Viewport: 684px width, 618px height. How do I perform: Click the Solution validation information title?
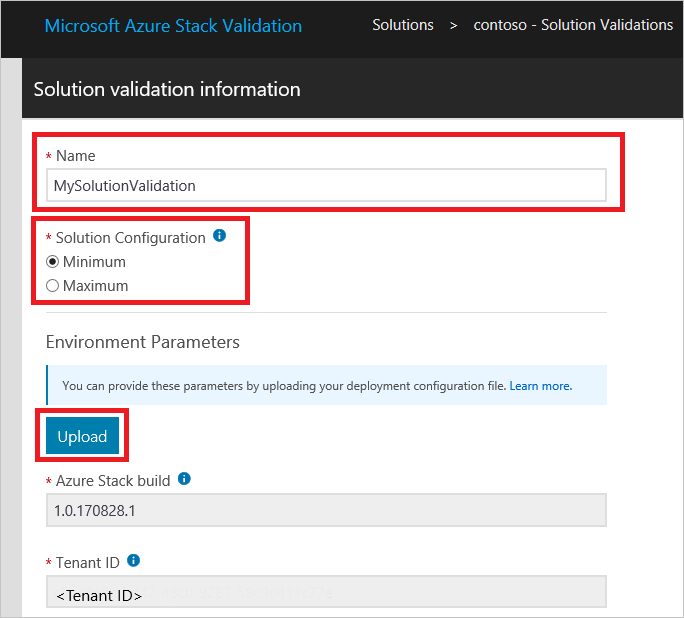click(167, 89)
